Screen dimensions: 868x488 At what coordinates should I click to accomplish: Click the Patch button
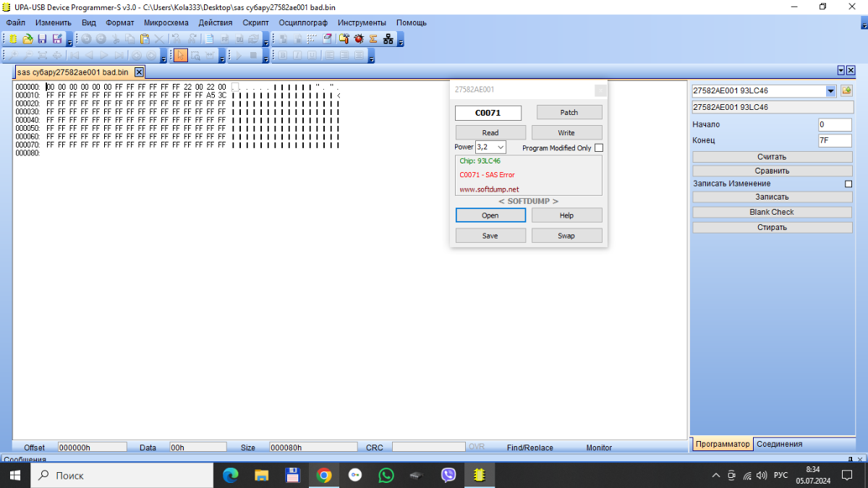569,112
